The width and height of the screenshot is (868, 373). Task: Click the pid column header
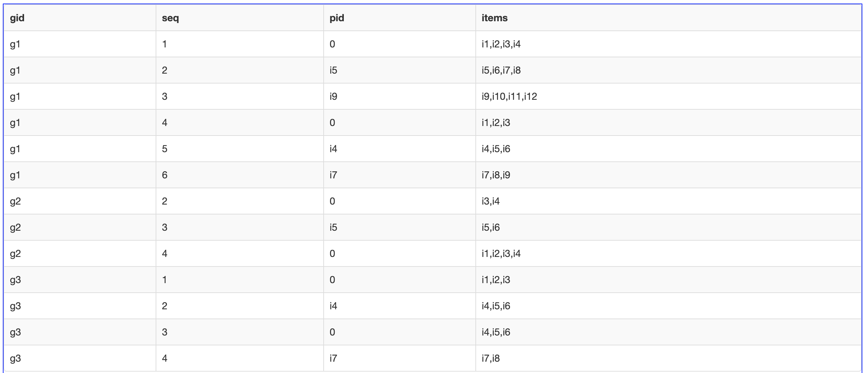point(400,18)
